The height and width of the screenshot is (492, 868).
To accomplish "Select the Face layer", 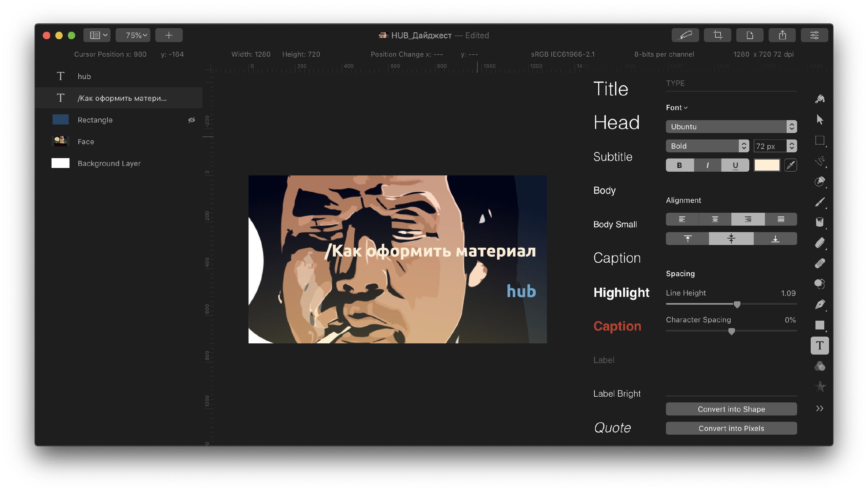I will click(x=119, y=141).
